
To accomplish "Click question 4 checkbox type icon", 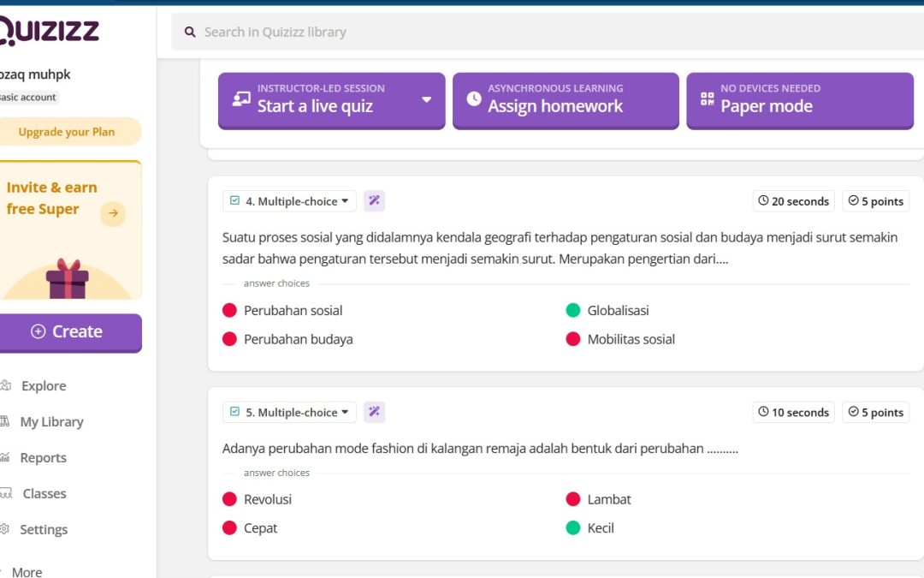I will pyautogui.click(x=234, y=200).
